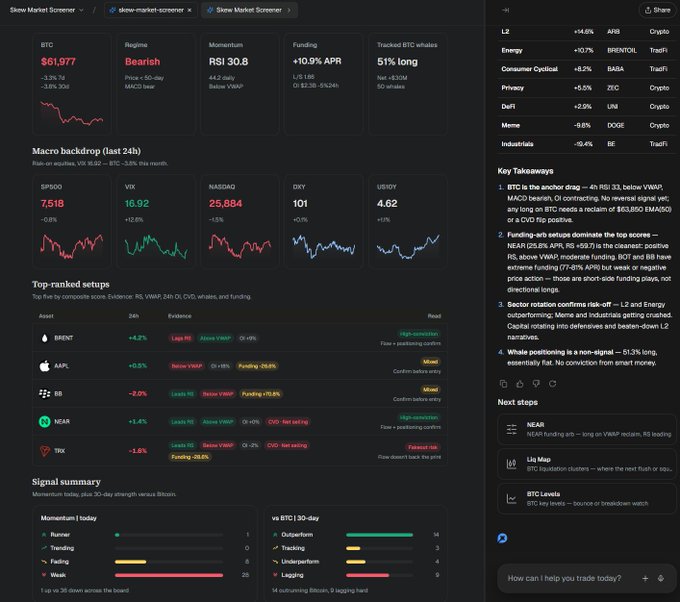Click the BRENT oil drop icon

[44, 338]
